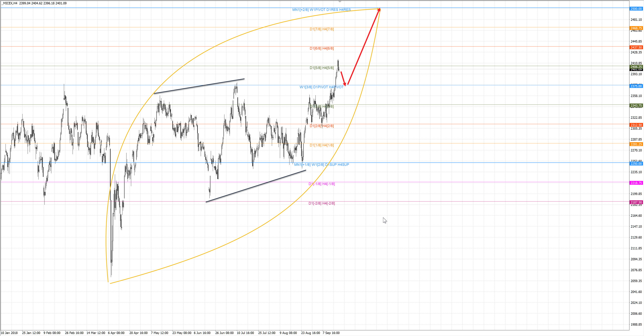Click the D1[-2/8] H4[-2/8] level label
Screen dimensions: 644x336
tap(321, 204)
